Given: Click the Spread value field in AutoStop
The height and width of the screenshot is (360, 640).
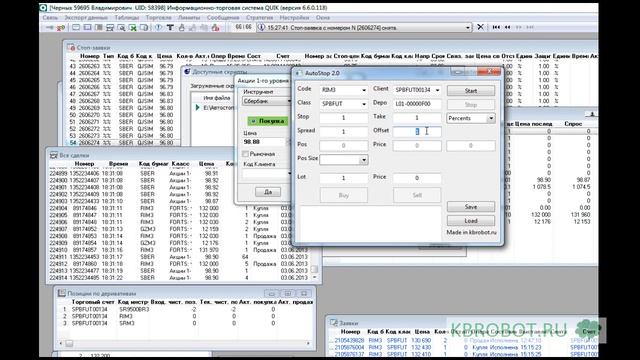Looking at the screenshot, I should point(343,132).
